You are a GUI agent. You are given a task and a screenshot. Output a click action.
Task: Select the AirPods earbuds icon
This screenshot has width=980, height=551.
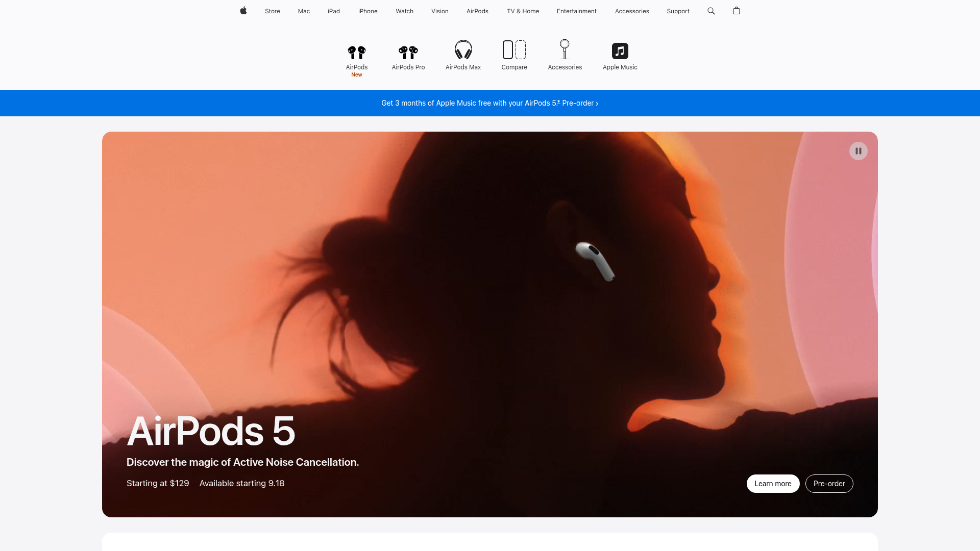point(357,52)
